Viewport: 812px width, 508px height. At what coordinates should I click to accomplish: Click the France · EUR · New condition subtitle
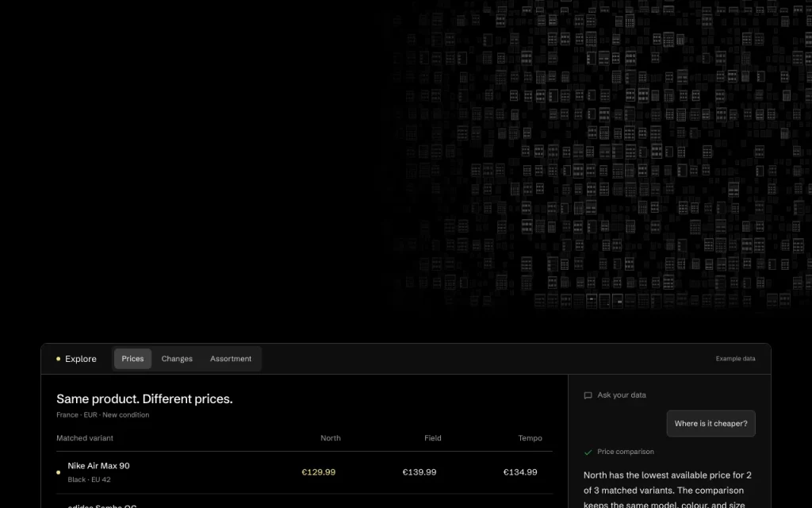tap(102, 414)
